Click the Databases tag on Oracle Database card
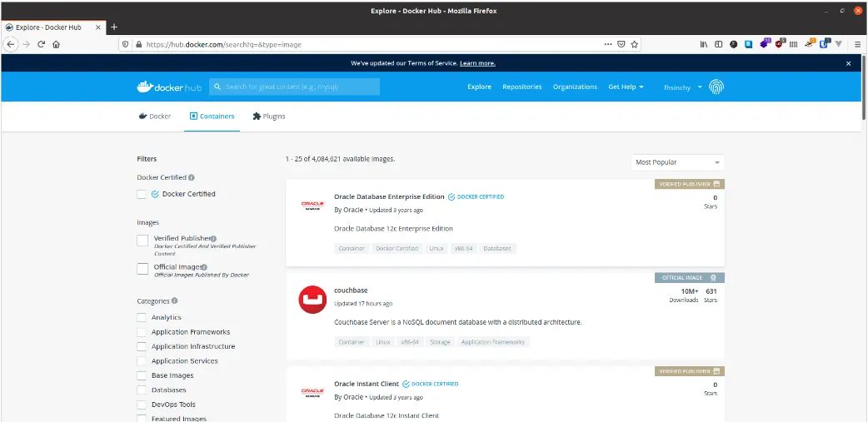Image resolution: width=868 pixels, height=422 pixels. [x=497, y=249]
